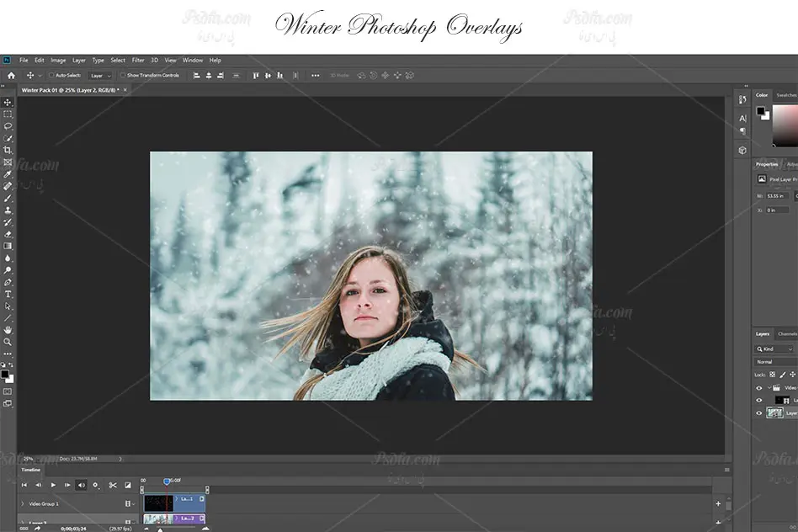Toggle visibility of the bottom layer in Layers
The image size is (798, 532).
(759, 413)
